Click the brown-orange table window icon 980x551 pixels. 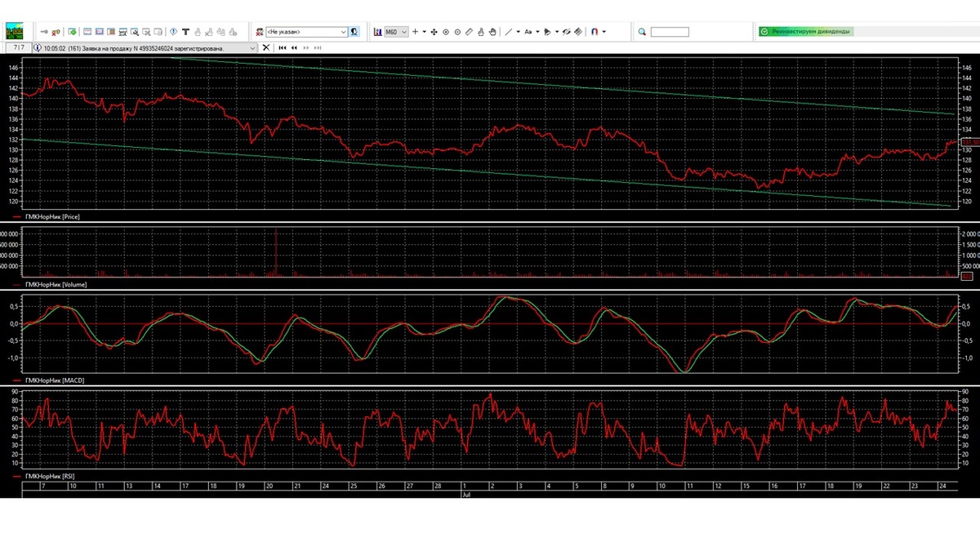[111, 32]
